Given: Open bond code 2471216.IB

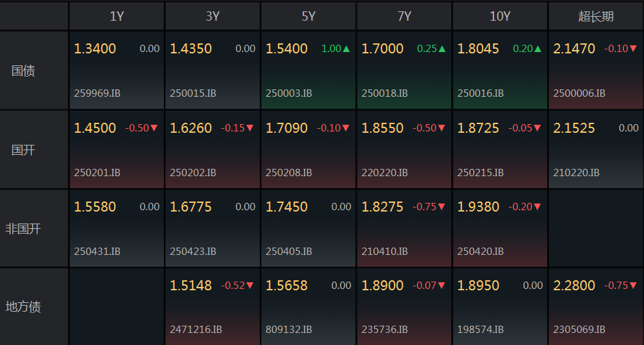Looking at the screenshot, I should (x=196, y=330).
